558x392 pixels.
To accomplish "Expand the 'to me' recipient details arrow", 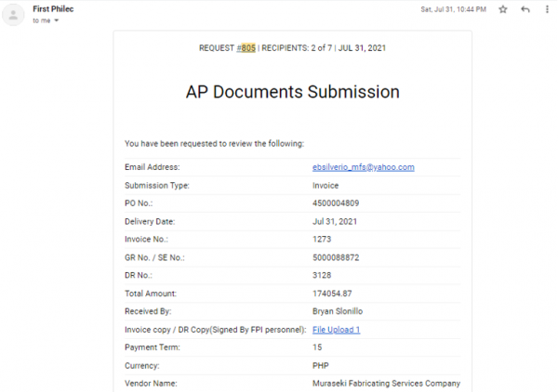I will point(56,20).
